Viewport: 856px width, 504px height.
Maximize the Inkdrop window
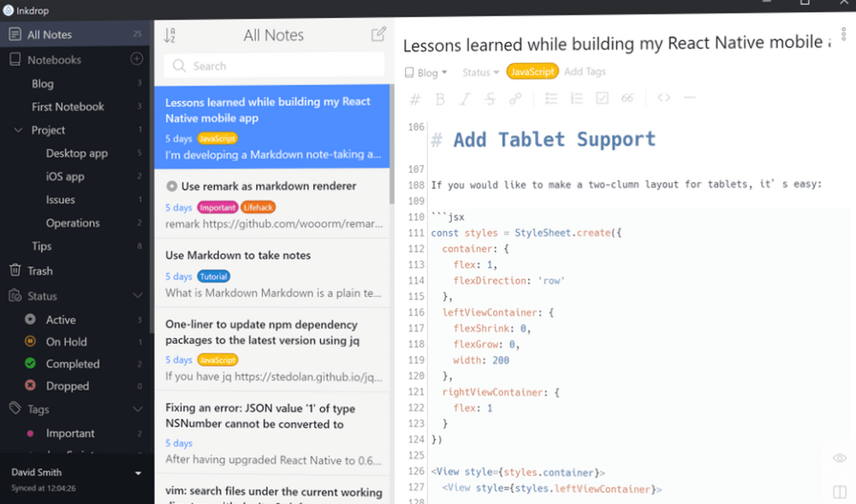pos(805,3)
